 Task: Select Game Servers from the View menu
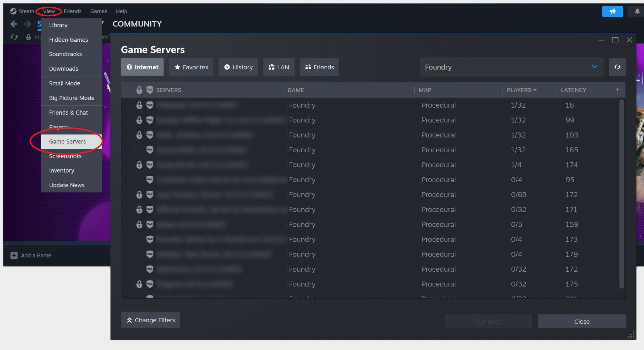(67, 141)
